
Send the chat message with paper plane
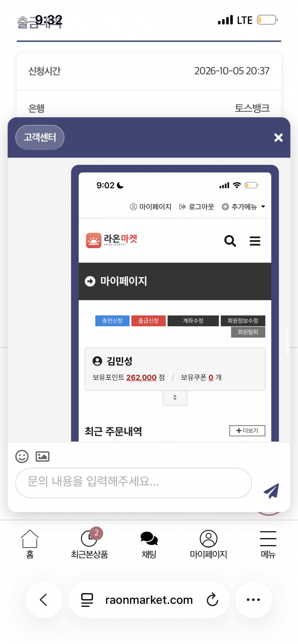271,491
